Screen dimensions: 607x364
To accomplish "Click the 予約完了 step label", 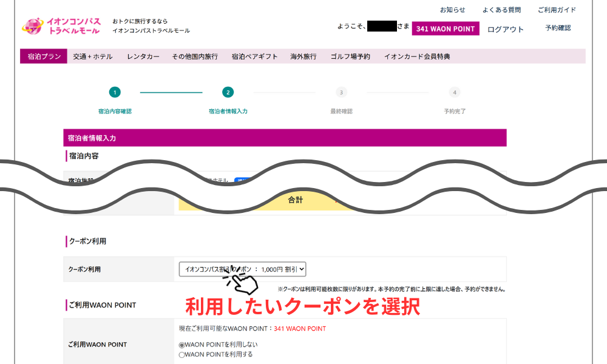I will point(455,112).
